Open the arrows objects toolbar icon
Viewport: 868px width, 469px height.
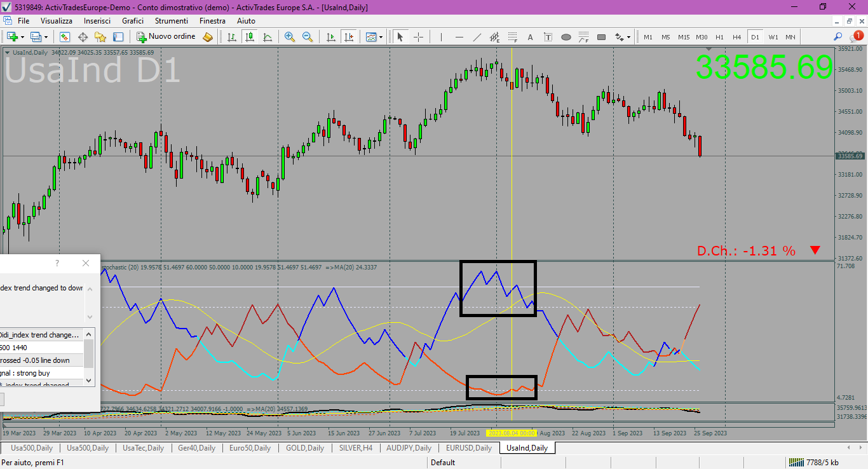tap(618, 37)
